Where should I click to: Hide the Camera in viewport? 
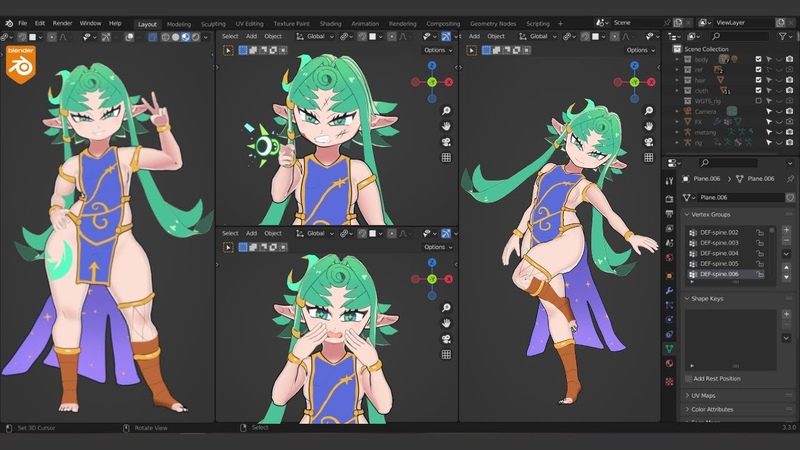click(x=779, y=111)
